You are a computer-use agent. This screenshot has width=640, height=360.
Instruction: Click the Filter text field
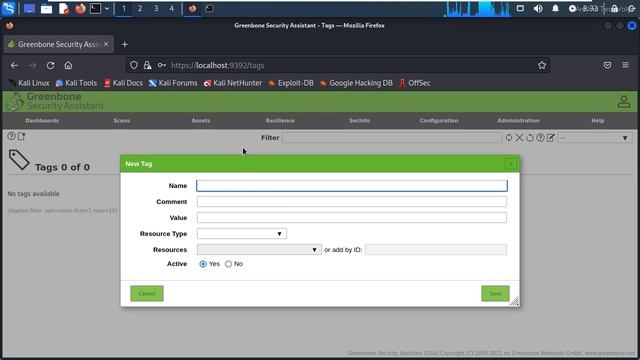pyautogui.click(x=392, y=138)
